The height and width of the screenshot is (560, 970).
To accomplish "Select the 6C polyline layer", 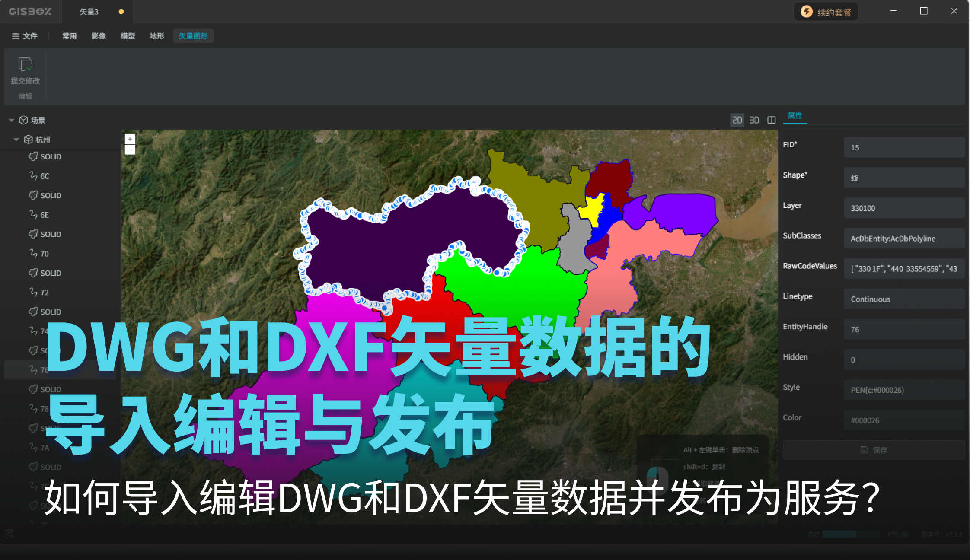I will coord(45,176).
